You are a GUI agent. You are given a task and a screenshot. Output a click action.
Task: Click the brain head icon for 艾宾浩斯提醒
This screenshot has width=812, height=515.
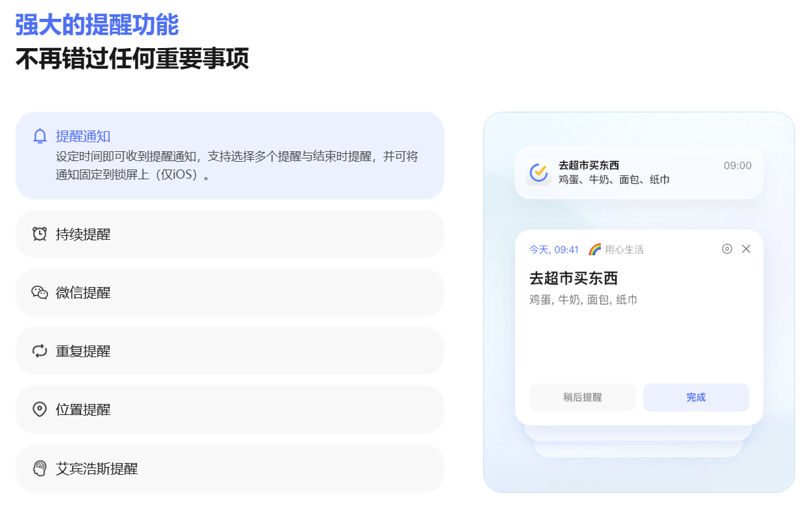click(x=40, y=468)
